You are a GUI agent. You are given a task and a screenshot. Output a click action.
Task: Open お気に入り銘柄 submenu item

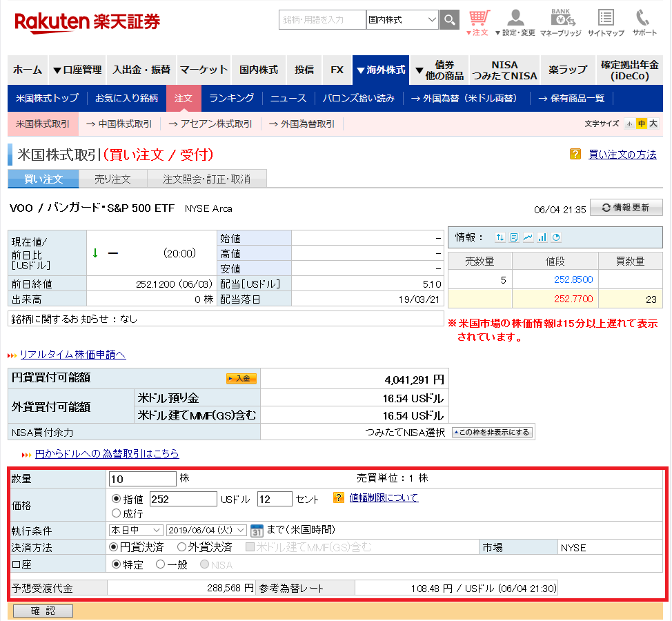(x=126, y=98)
